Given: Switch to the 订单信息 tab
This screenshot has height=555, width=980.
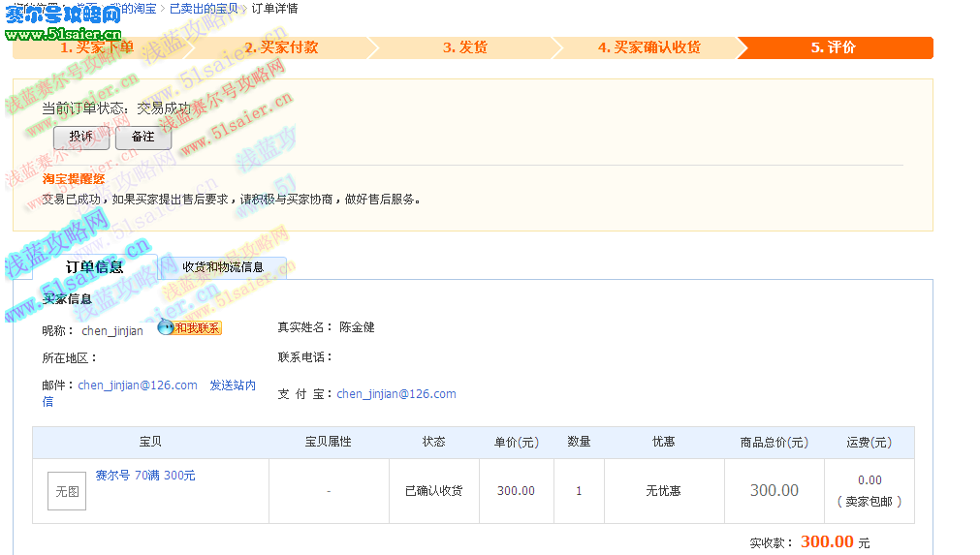Looking at the screenshot, I should tap(94, 267).
